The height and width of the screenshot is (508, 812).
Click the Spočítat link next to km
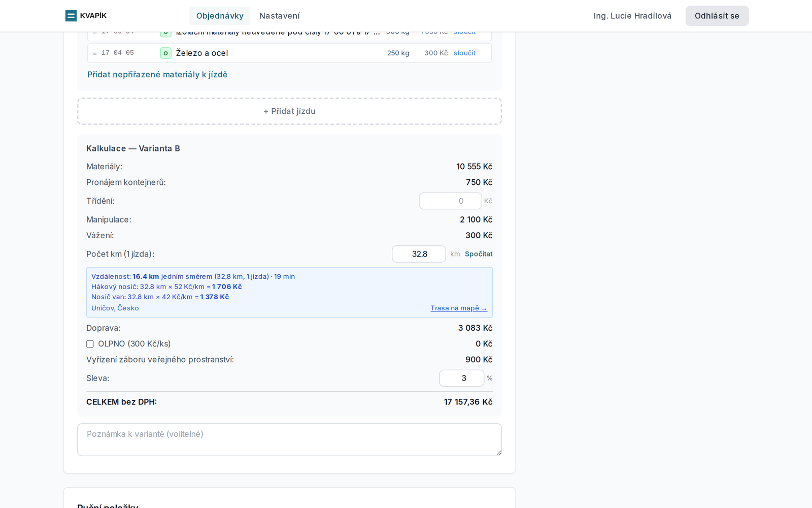(479, 254)
